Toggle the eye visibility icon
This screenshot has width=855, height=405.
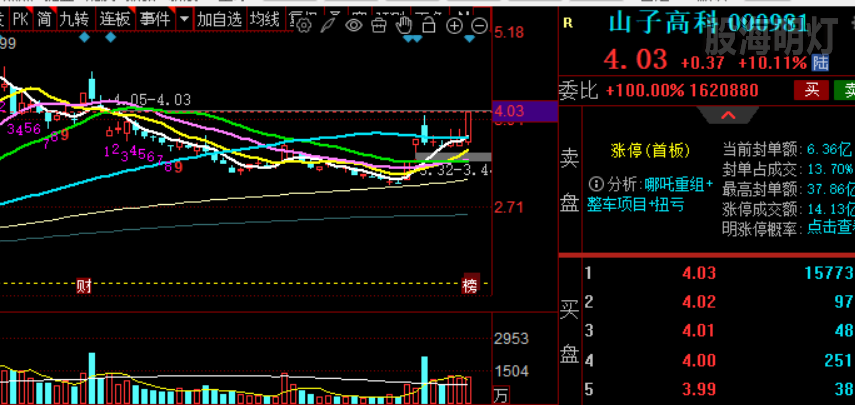click(353, 24)
